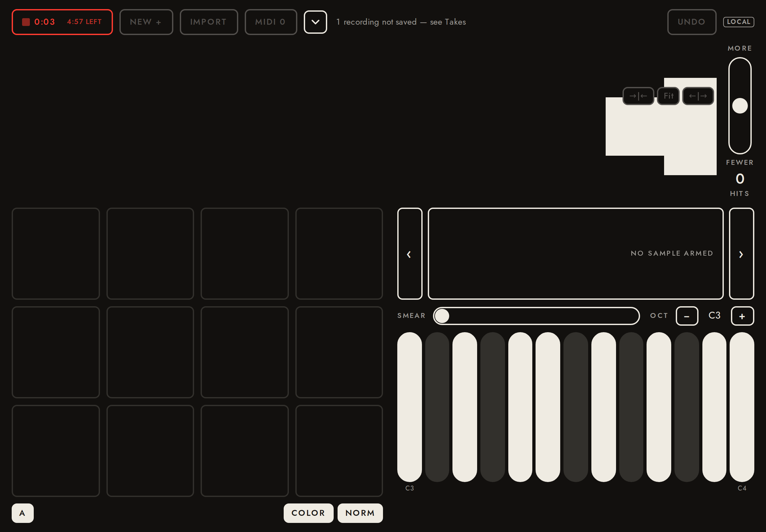This screenshot has height=532, width=766.
Task: Raise octave with the plus button
Action: pos(742,316)
